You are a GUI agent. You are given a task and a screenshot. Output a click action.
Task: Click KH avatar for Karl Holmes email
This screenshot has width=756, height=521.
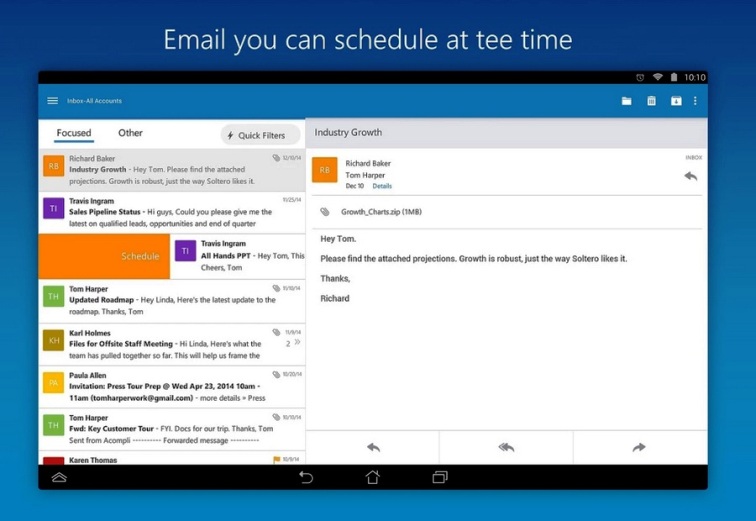click(54, 340)
